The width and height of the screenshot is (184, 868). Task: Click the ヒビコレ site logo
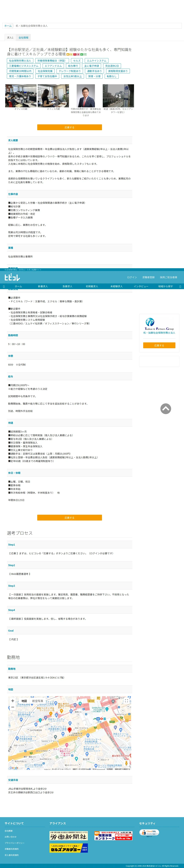[x=12, y=277]
